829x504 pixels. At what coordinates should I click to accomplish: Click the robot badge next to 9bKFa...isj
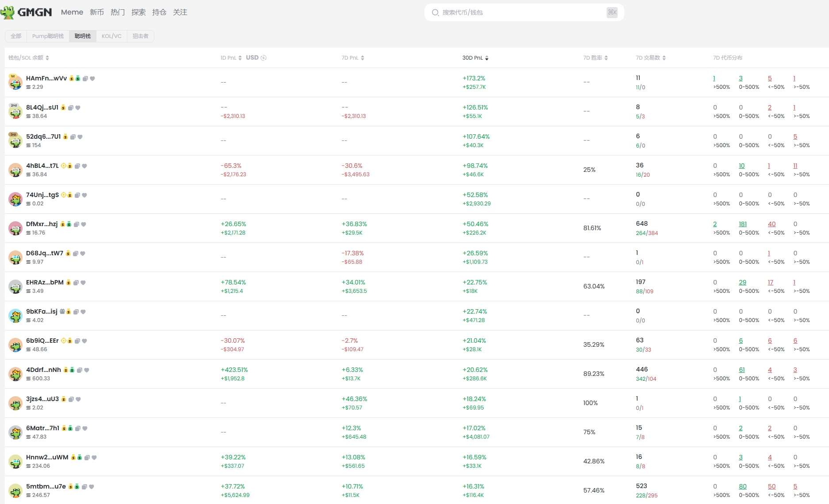(x=62, y=311)
